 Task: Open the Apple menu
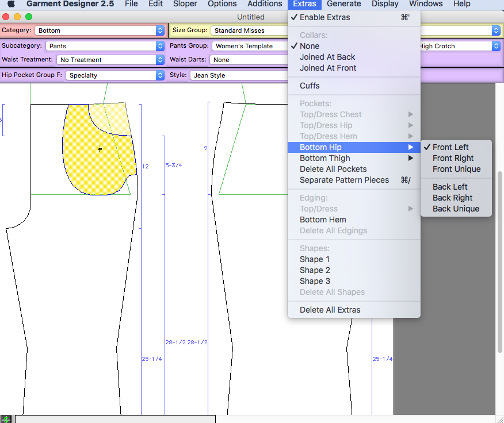tap(11, 4)
